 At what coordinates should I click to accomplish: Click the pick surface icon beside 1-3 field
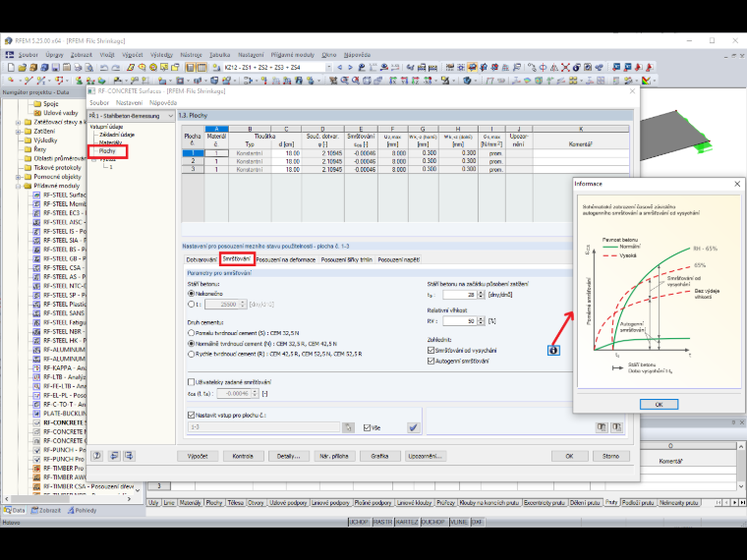point(348,427)
